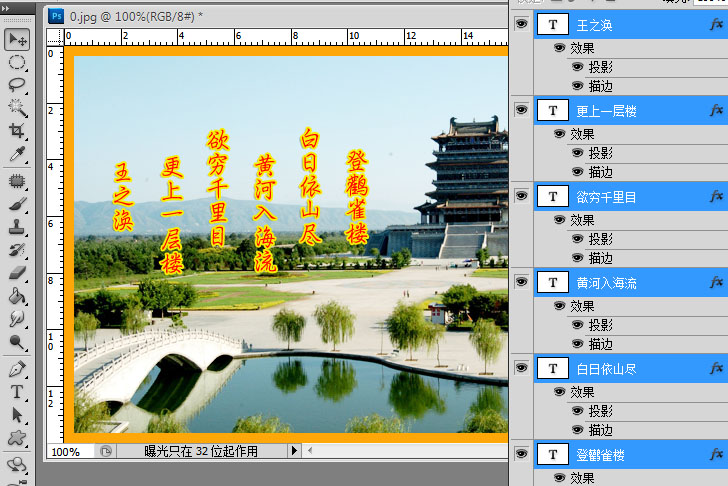Select the Dodge tool
The image size is (728, 486).
(17, 342)
